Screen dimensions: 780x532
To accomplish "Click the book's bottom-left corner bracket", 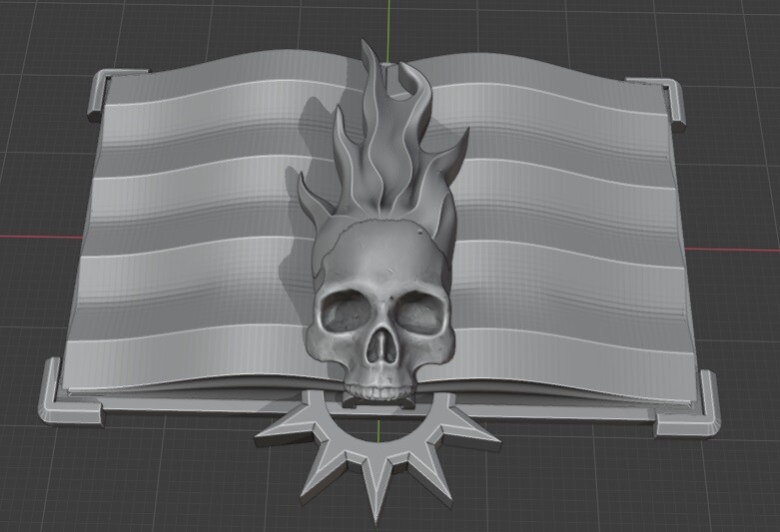I will tap(70, 398).
